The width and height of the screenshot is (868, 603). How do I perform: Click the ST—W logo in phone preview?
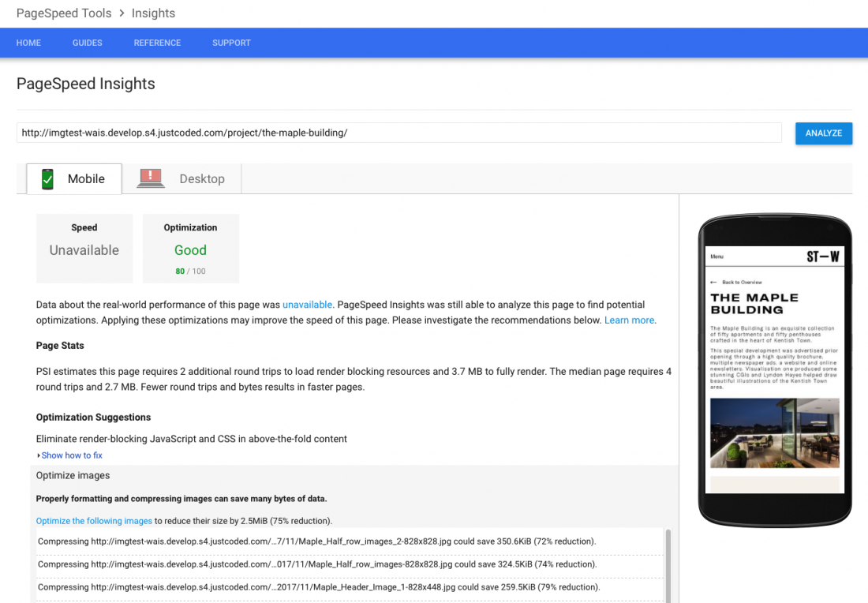(x=822, y=257)
